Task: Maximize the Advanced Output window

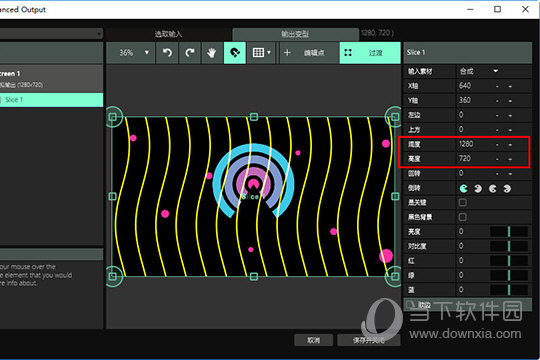Action: pos(498,9)
